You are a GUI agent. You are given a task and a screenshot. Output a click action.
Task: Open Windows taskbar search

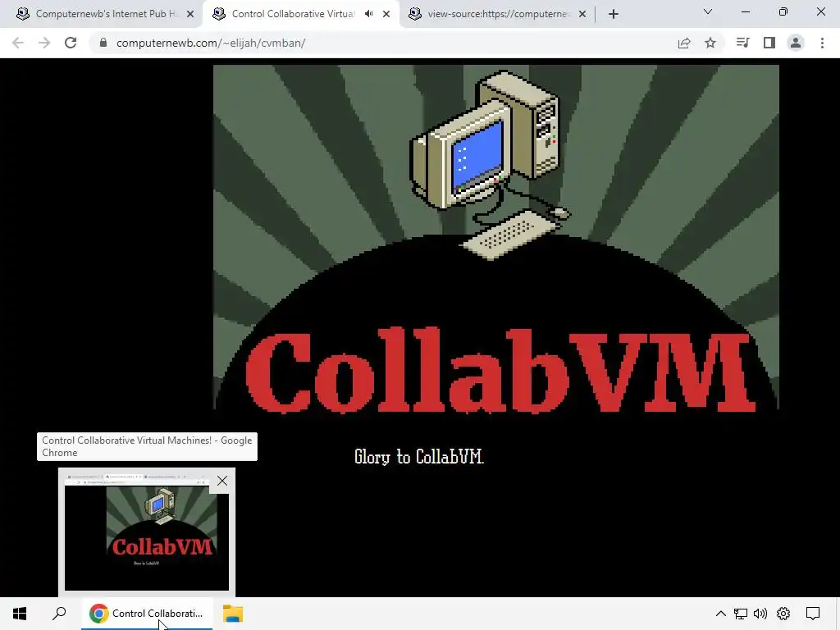click(59, 614)
